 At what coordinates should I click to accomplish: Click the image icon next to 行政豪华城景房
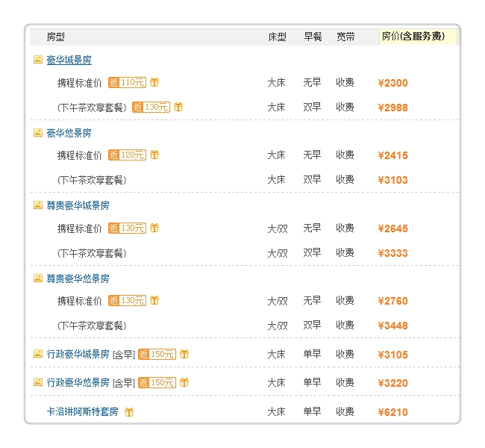pyautogui.click(x=38, y=354)
